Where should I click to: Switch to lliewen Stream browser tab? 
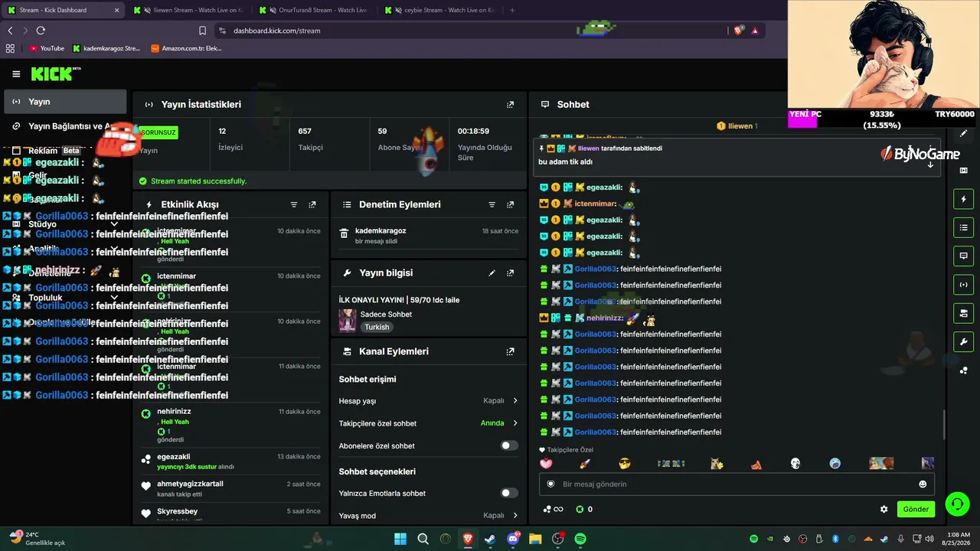pyautogui.click(x=190, y=10)
